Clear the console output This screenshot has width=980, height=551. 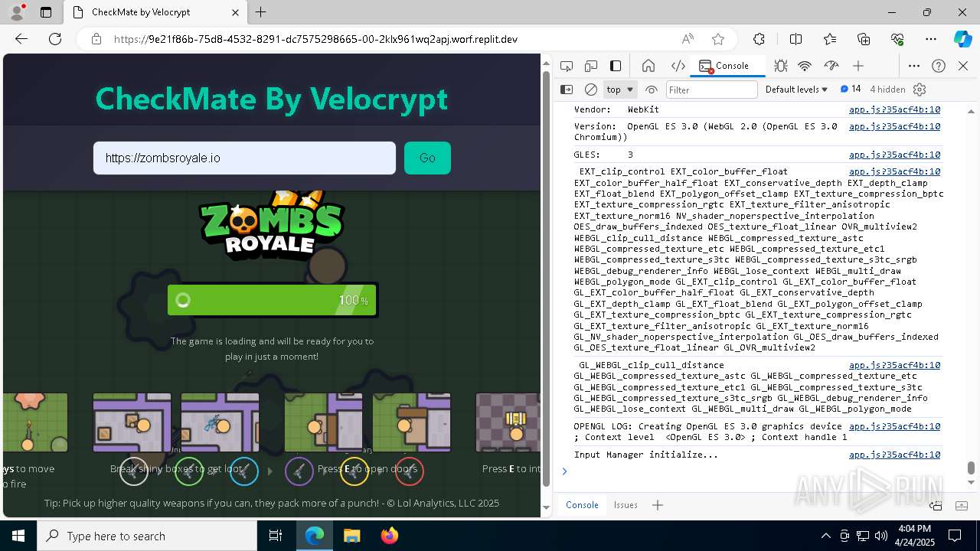[591, 90]
